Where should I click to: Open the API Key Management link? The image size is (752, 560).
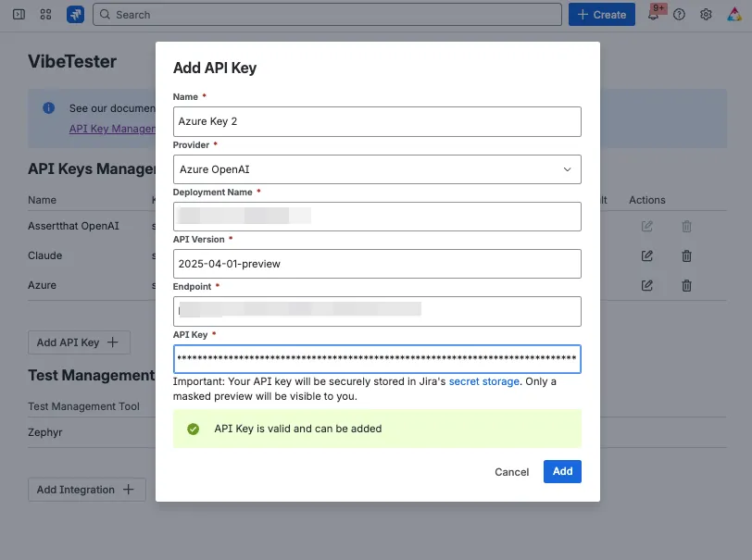pyautogui.click(x=112, y=129)
